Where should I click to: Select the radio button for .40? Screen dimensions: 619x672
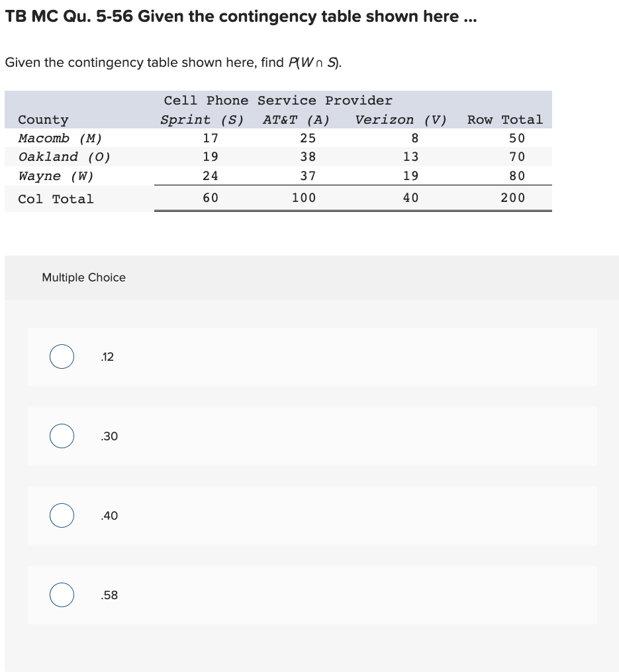tap(62, 515)
